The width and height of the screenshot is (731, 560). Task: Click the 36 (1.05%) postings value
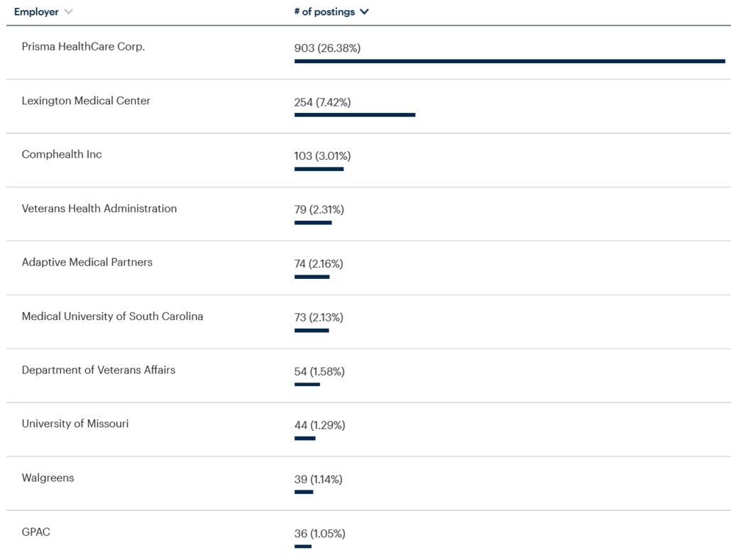pos(319,533)
